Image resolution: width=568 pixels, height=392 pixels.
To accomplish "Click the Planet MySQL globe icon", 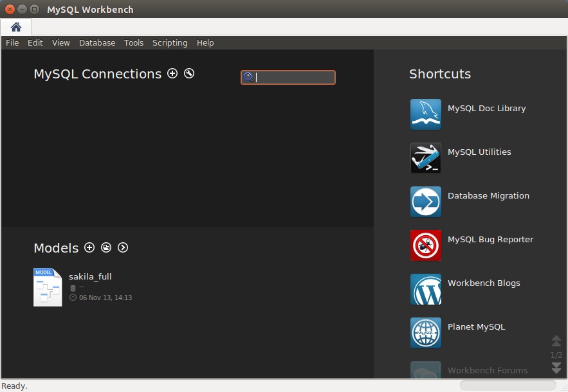I will [426, 333].
